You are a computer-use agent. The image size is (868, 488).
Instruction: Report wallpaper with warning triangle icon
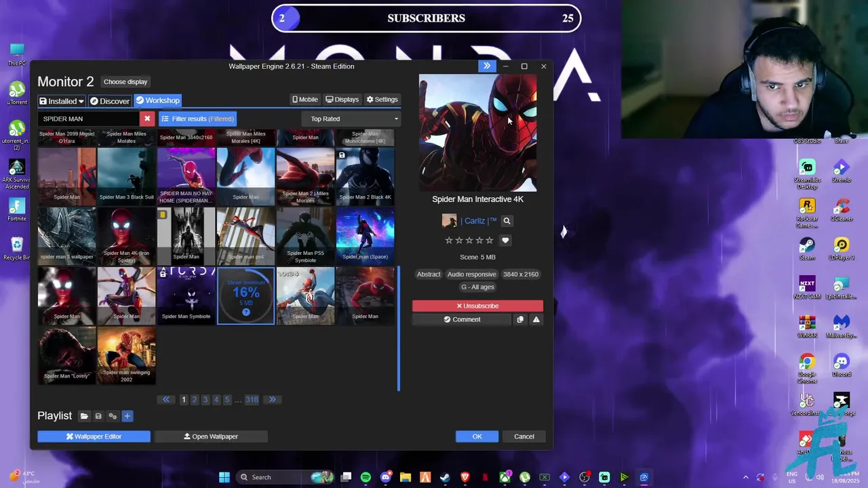536,320
